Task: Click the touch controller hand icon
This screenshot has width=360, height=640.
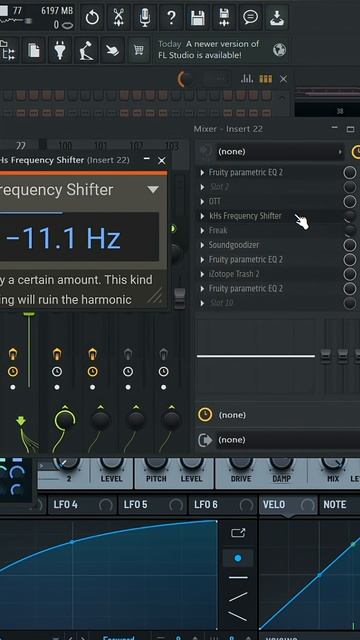Action: click(x=112, y=50)
